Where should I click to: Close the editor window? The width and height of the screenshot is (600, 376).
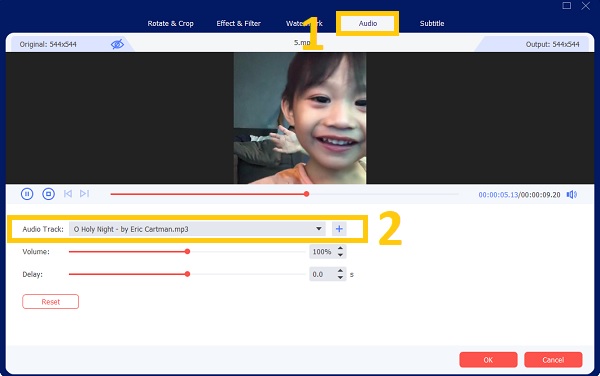click(x=585, y=5)
